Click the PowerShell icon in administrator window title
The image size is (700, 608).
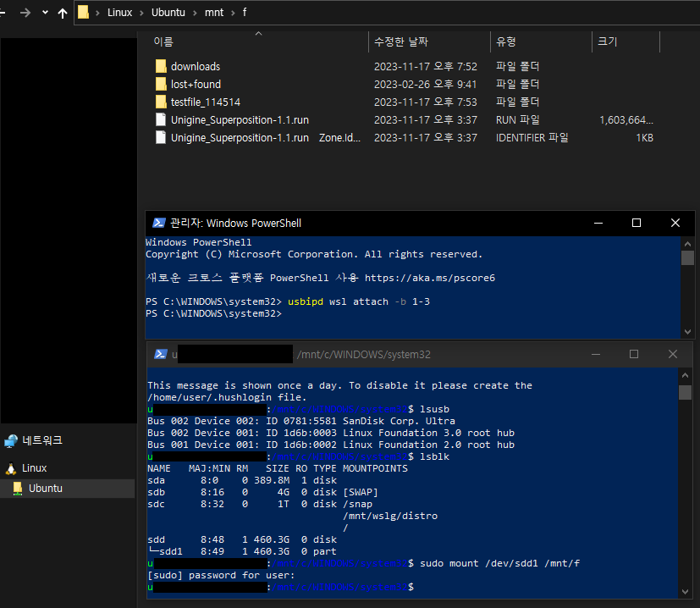pos(158,223)
